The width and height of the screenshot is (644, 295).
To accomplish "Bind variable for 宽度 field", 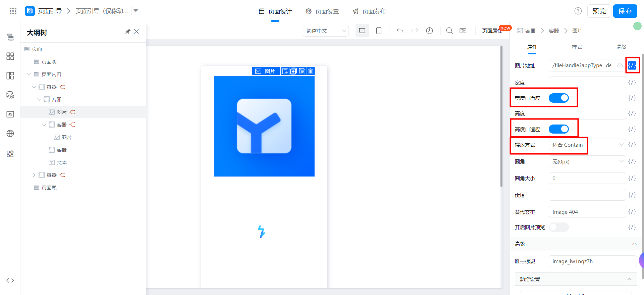I will pos(632,82).
